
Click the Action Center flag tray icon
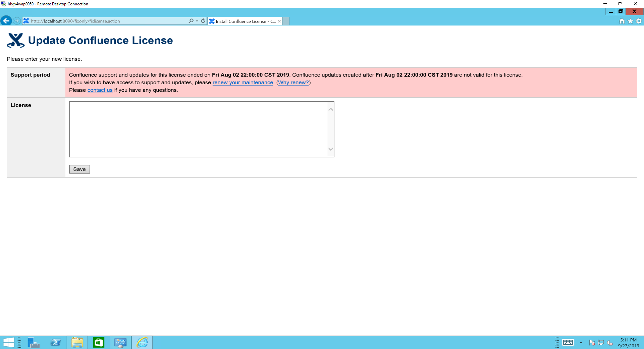(x=592, y=343)
